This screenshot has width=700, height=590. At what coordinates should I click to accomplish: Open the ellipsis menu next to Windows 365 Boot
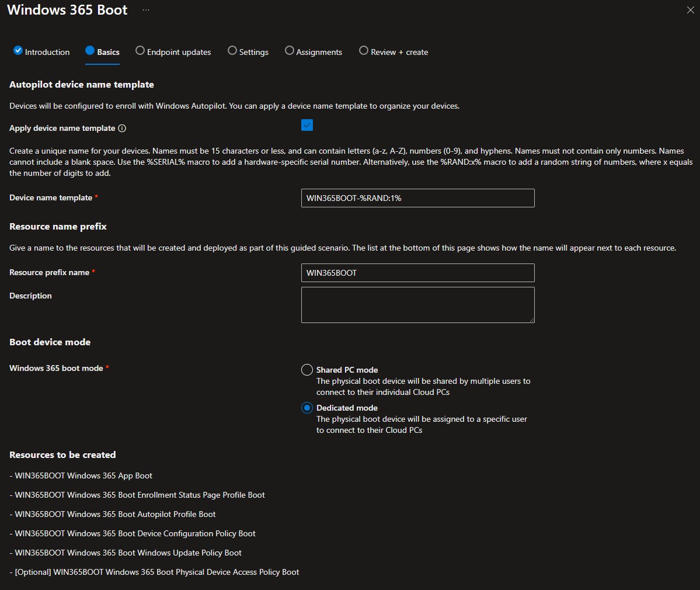(x=146, y=10)
